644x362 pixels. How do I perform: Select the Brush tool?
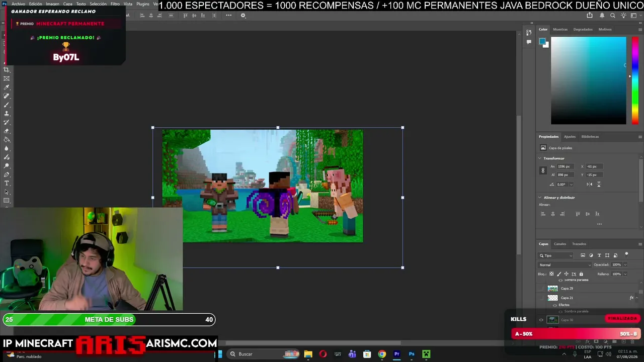pos(7,105)
